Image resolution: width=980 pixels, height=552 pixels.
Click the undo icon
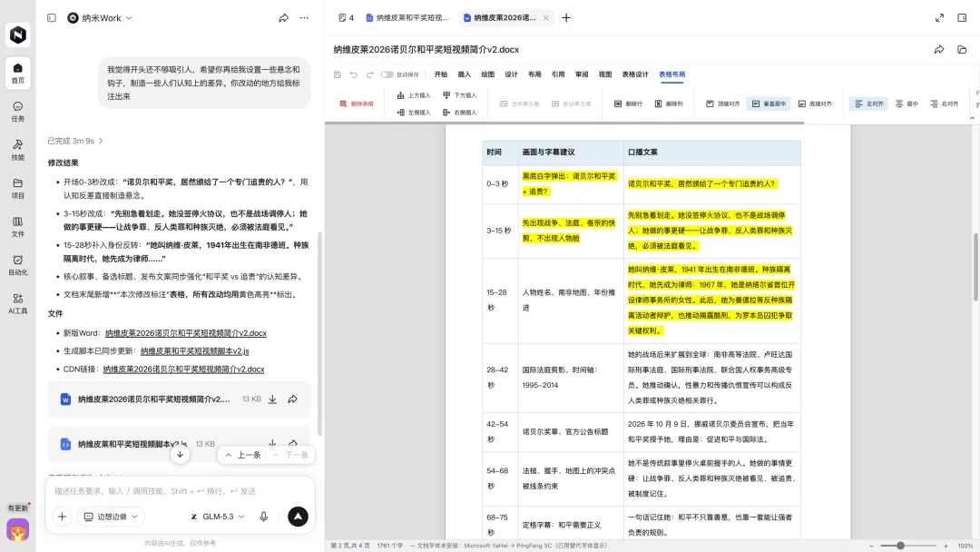[x=354, y=74]
